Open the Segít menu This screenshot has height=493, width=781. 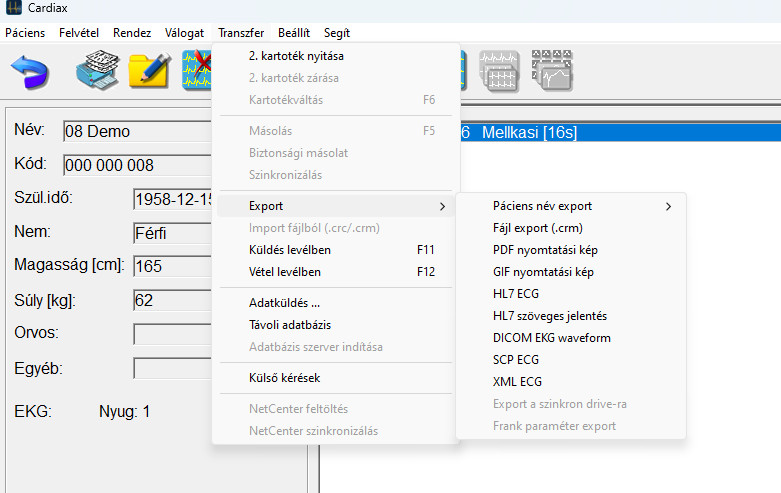(337, 33)
